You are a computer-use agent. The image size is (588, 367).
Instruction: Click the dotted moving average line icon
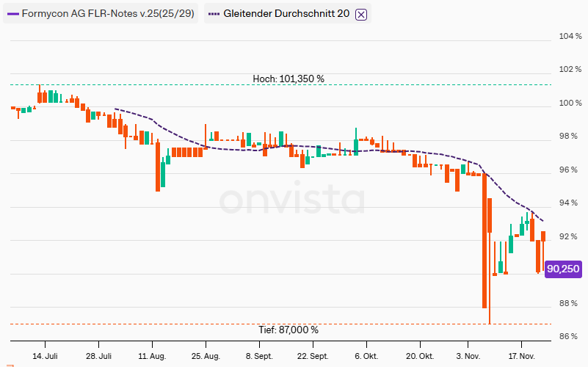click(214, 14)
